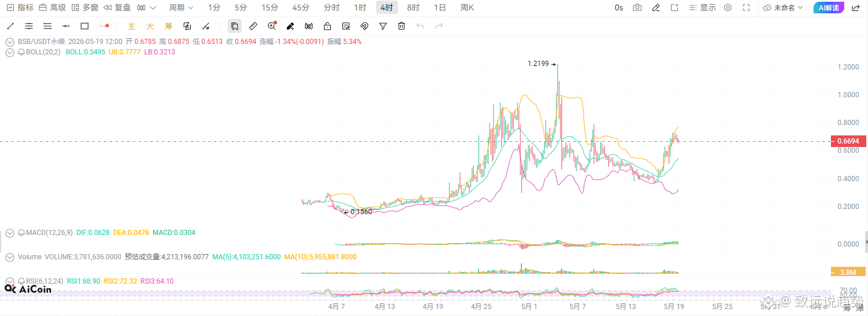Click the pencil edit icon in top bar
Screen dimensions: 868x316
(x=656, y=8)
